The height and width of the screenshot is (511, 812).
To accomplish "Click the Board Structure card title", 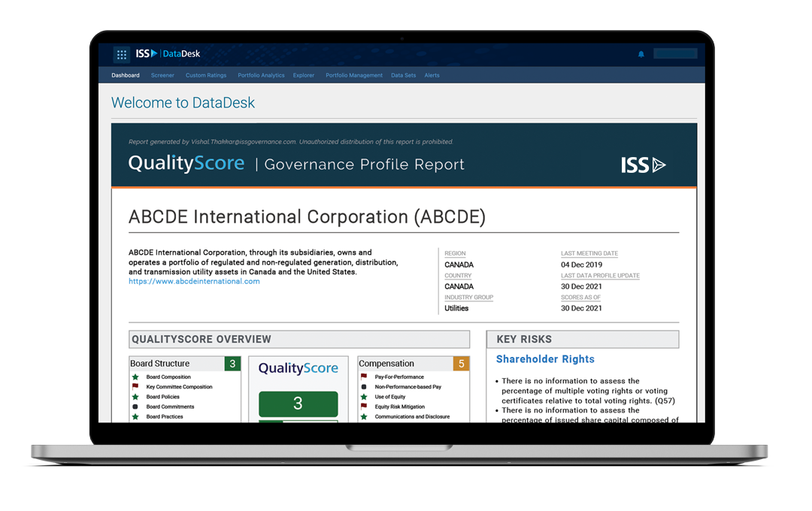I will point(160,364).
